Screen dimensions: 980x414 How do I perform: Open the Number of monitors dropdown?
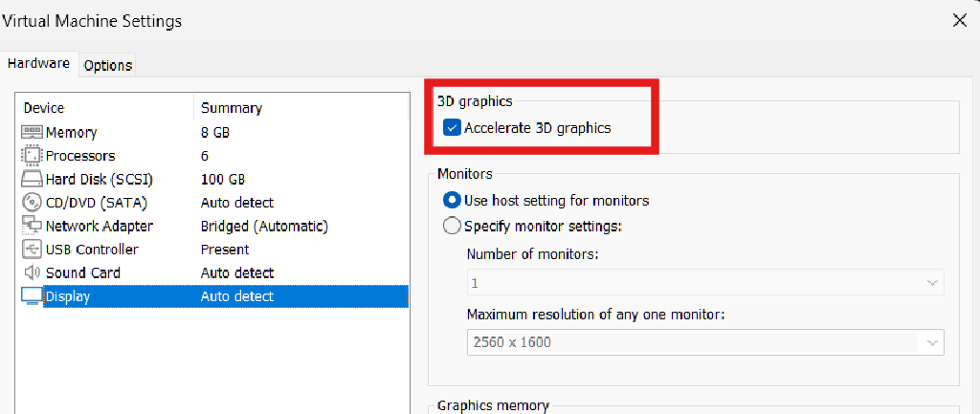pos(705,284)
